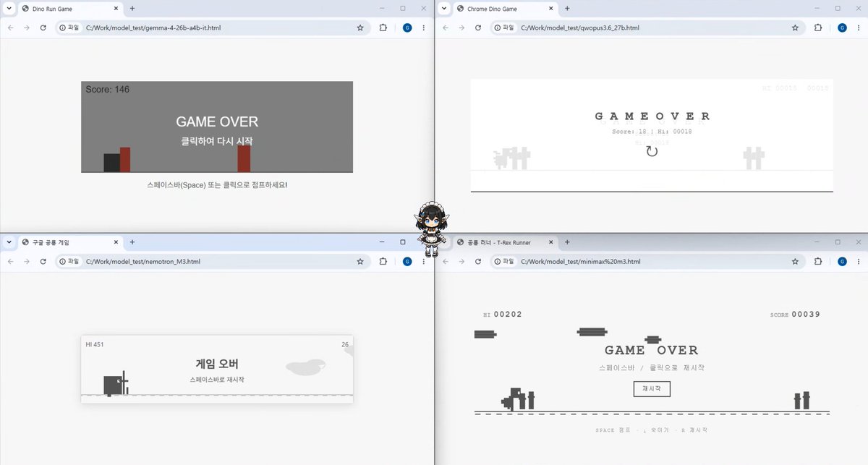The image size is (868, 465).
Task: Select the Chrome Dino Game tab
Action: click(x=504, y=9)
